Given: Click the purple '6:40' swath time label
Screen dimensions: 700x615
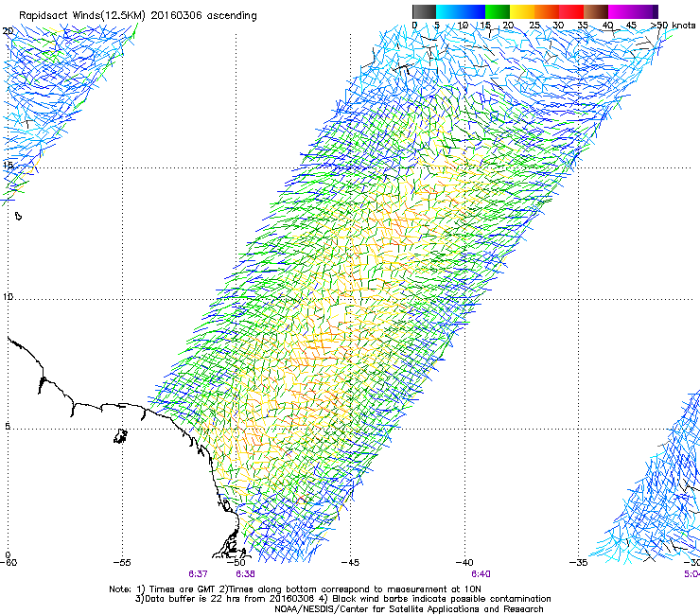Looking at the screenshot, I should click(x=481, y=574).
